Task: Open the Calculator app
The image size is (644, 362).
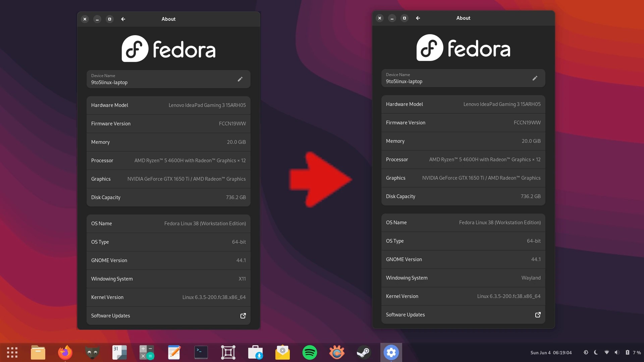Action: (147, 352)
